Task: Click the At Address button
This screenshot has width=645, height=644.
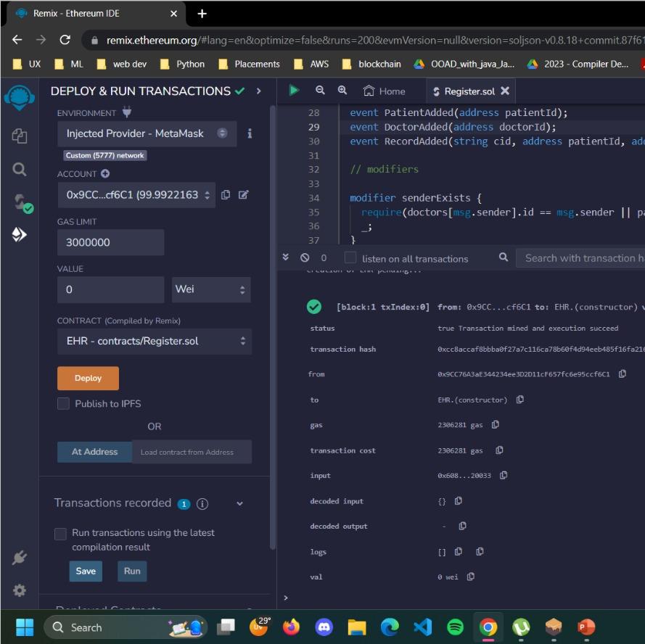Action: [x=94, y=452]
